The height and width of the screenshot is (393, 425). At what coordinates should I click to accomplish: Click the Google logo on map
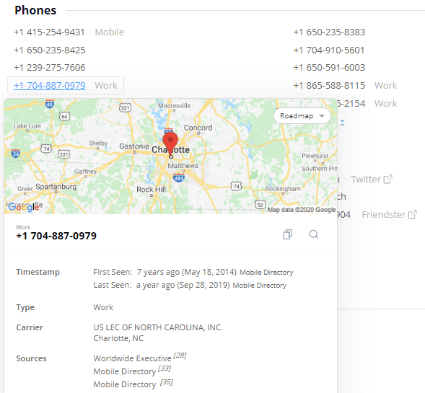[24, 207]
